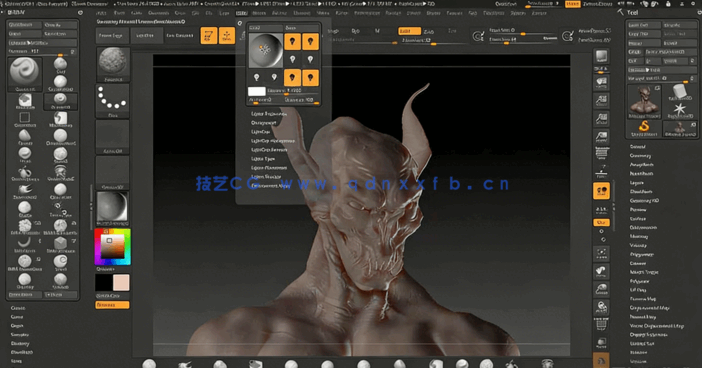Toggle the orange Local transformation icon
702x368 pixels.
click(x=601, y=191)
